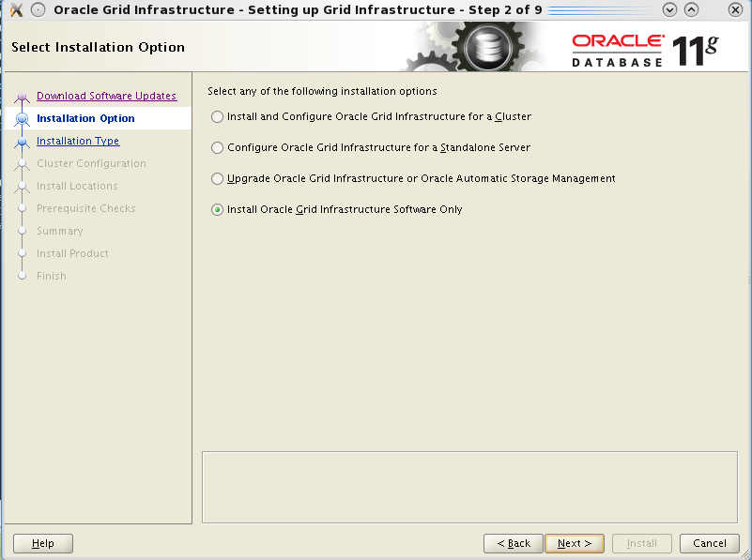Click the Install Product step label

[72, 253]
